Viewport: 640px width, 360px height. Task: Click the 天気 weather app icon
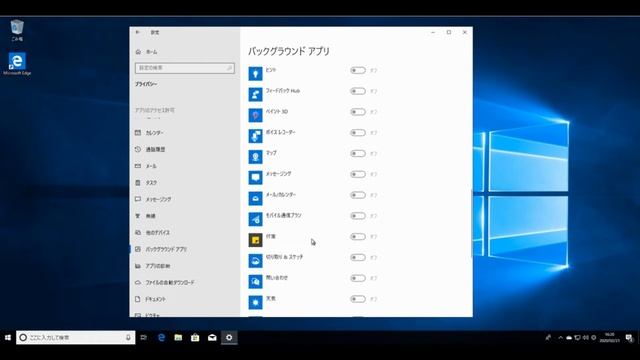click(256, 303)
